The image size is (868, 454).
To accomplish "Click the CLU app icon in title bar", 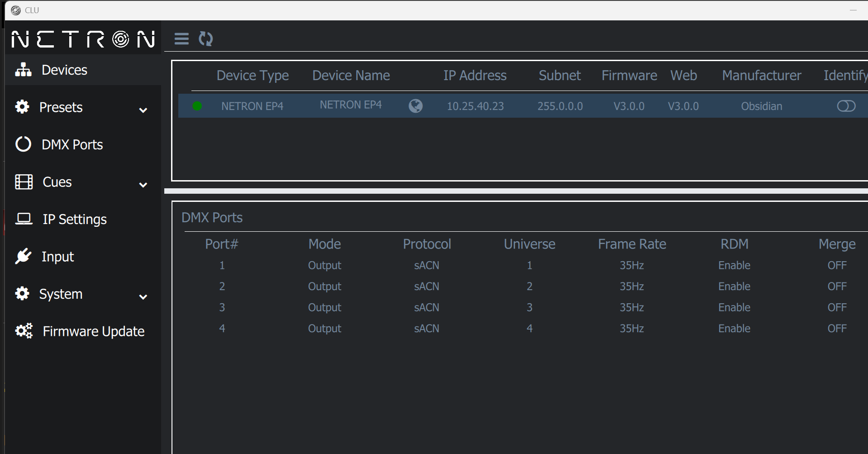I will tap(15, 10).
